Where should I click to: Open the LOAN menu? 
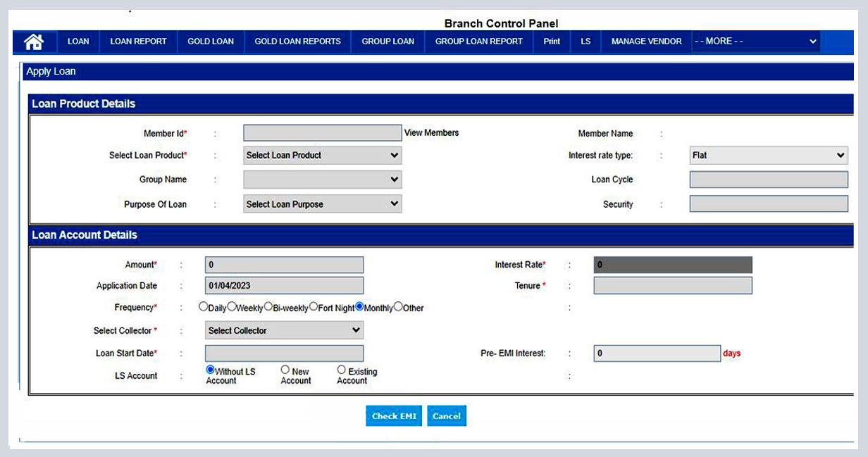pyautogui.click(x=77, y=42)
